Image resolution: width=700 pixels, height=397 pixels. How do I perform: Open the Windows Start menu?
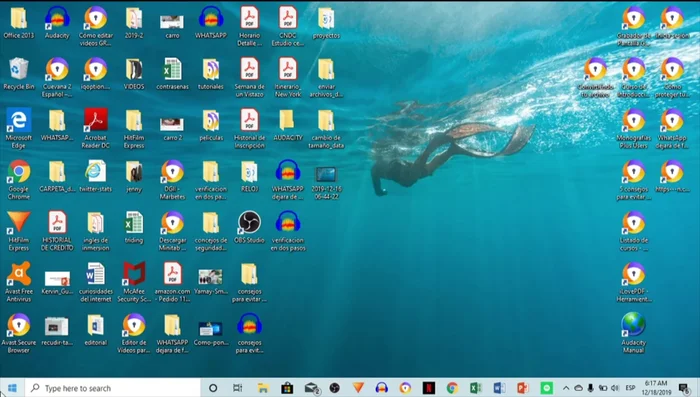click(x=12, y=388)
